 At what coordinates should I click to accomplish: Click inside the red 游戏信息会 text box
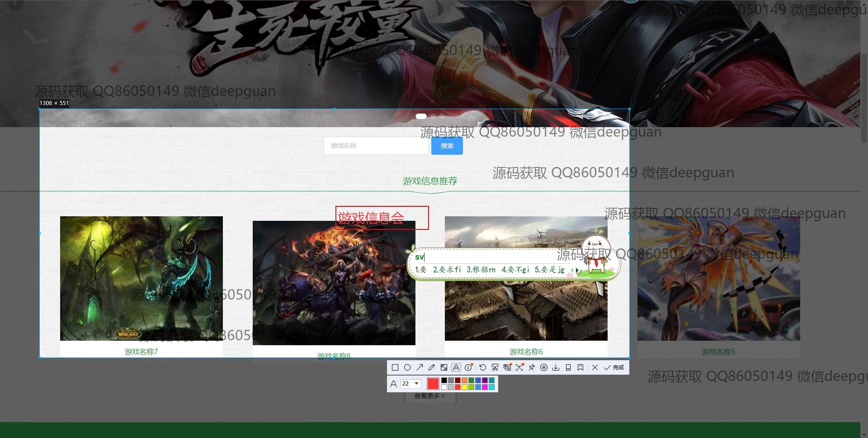tap(382, 218)
